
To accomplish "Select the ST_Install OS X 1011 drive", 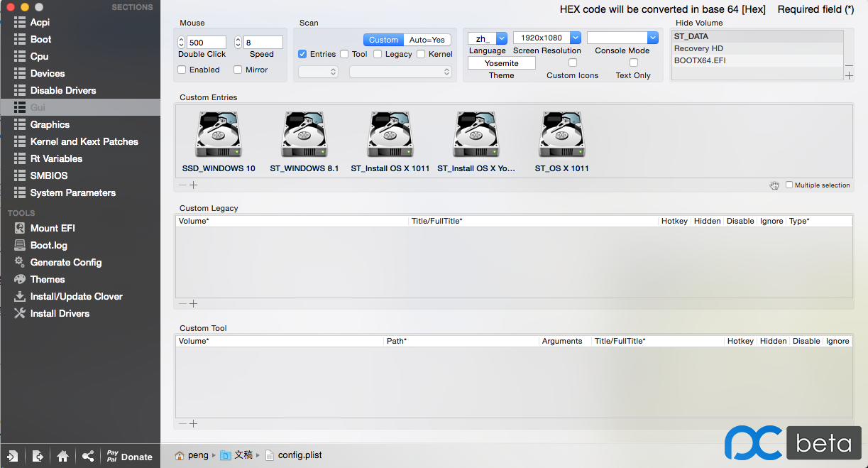I will pyautogui.click(x=390, y=142).
